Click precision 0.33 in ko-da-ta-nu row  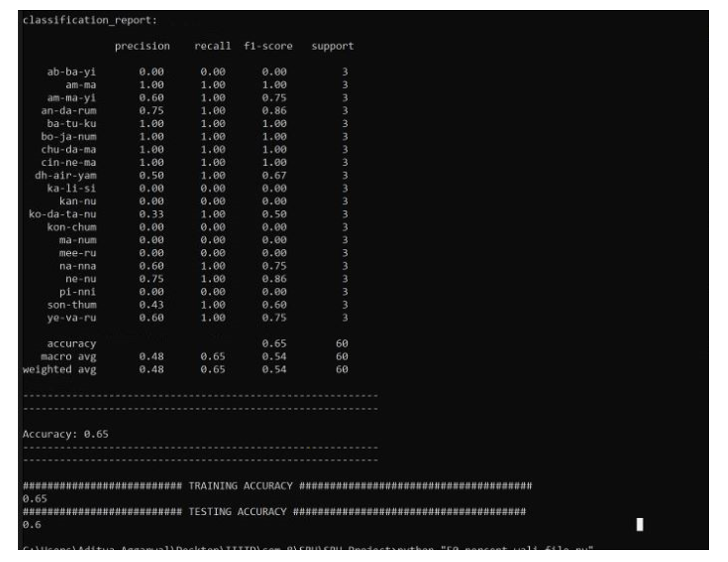(x=151, y=214)
